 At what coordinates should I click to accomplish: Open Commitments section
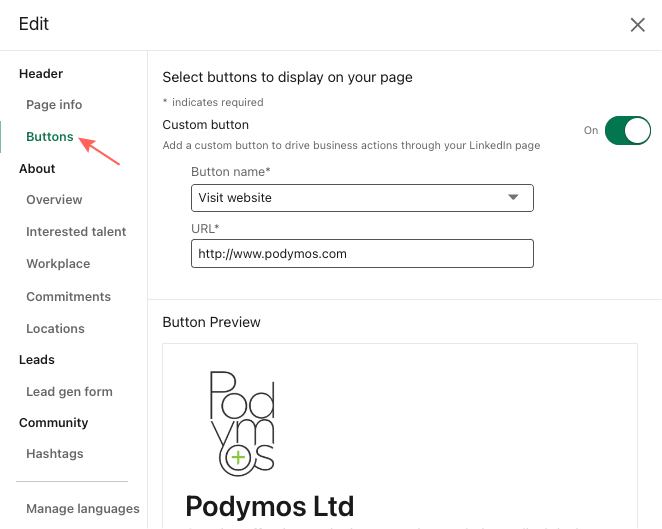68,297
